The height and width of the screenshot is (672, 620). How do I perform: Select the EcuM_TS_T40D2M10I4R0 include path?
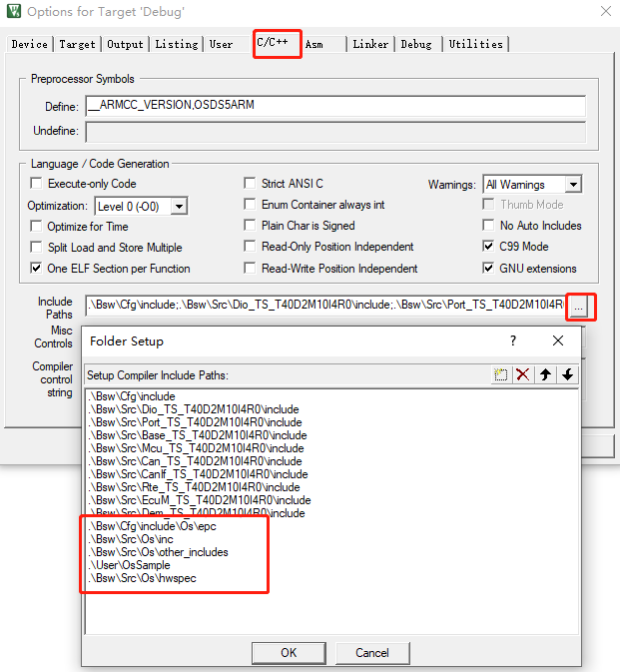(x=200, y=500)
